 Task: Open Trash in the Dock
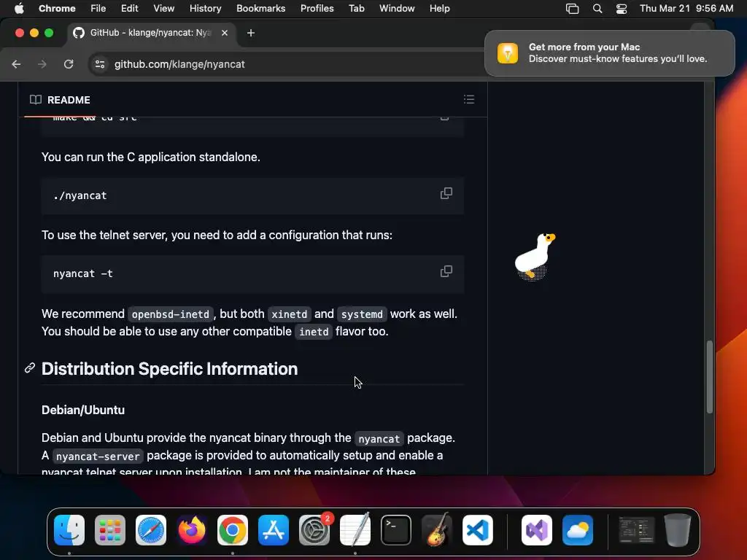678,530
